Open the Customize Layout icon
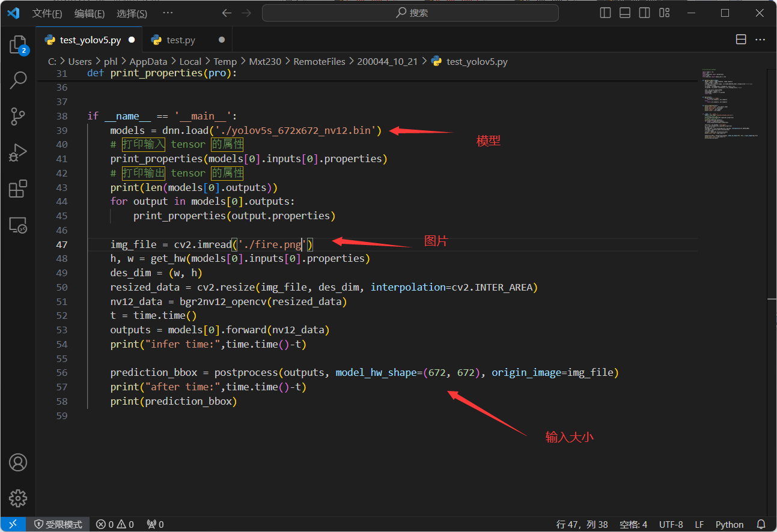The width and height of the screenshot is (777, 532). [664, 13]
